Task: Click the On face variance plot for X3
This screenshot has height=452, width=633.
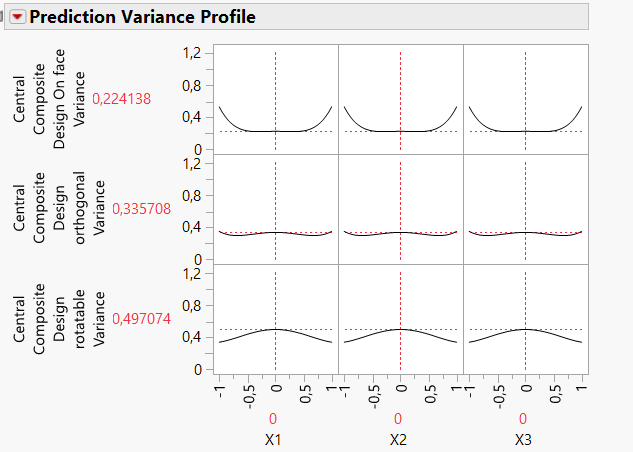Action: click(x=526, y=99)
